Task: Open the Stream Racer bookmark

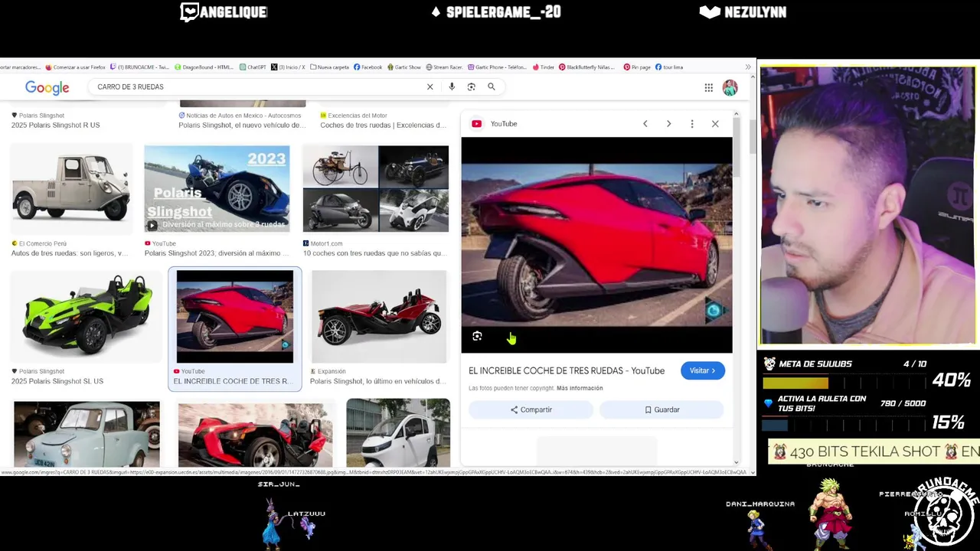Action: click(444, 67)
